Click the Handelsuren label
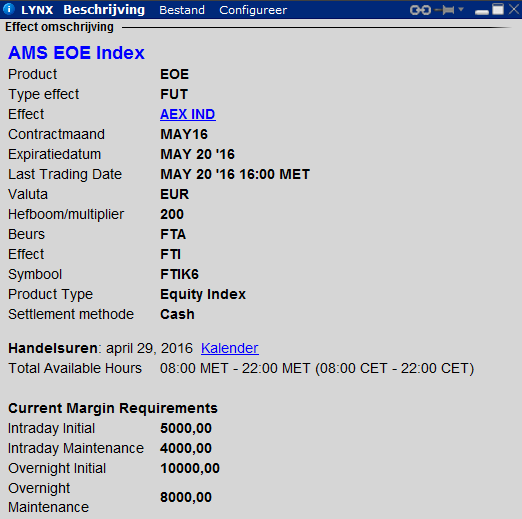This screenshot has width=522, height=519. click(x=53, y=348)
